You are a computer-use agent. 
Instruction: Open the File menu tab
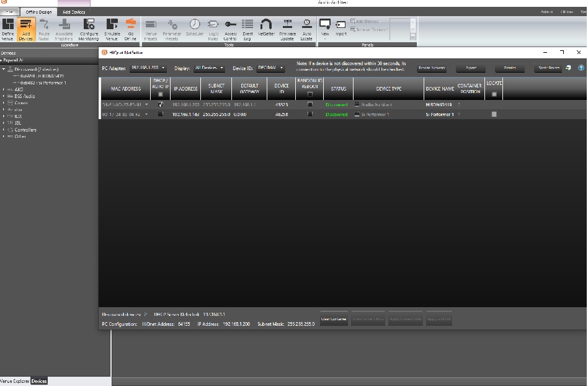(9, 12)
